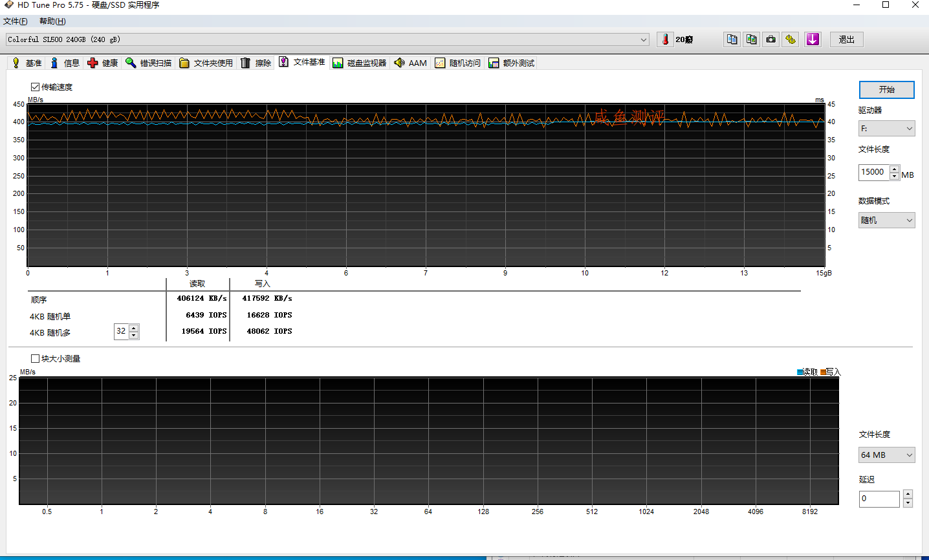Screen dimensions: 929x560
Task: Click the light bulb icon of 基准 tab
Action: (16, 63)
